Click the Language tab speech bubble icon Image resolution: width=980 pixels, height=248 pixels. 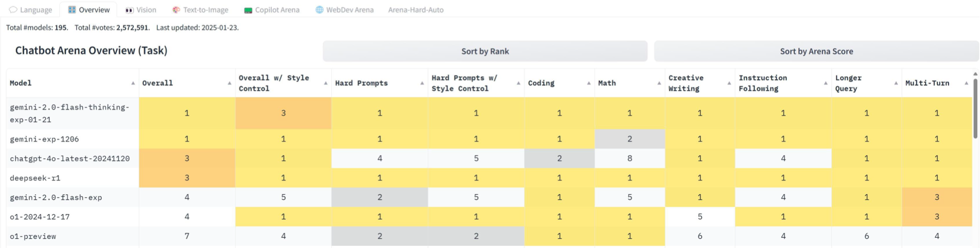[14, 10]
